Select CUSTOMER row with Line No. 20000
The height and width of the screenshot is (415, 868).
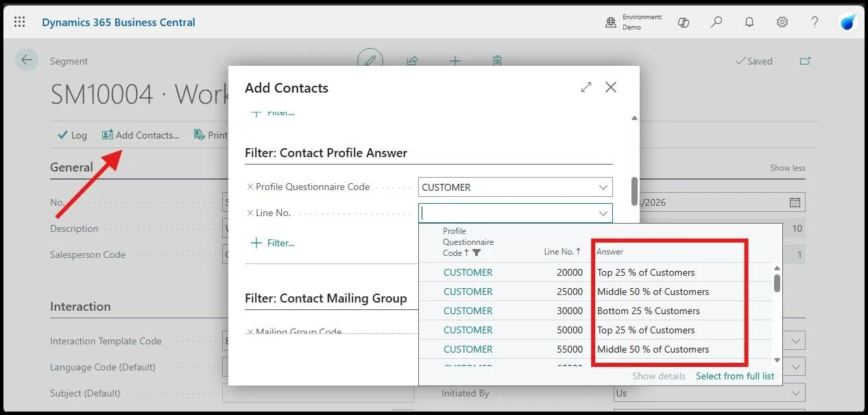pyautogui.click(x=596, y=272)
